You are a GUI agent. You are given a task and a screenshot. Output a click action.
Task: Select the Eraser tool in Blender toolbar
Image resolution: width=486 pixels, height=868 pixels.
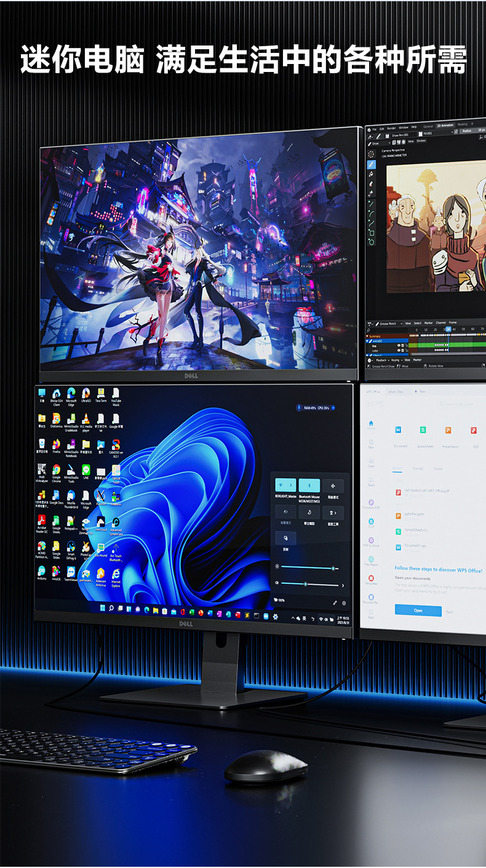coord(372,183)
